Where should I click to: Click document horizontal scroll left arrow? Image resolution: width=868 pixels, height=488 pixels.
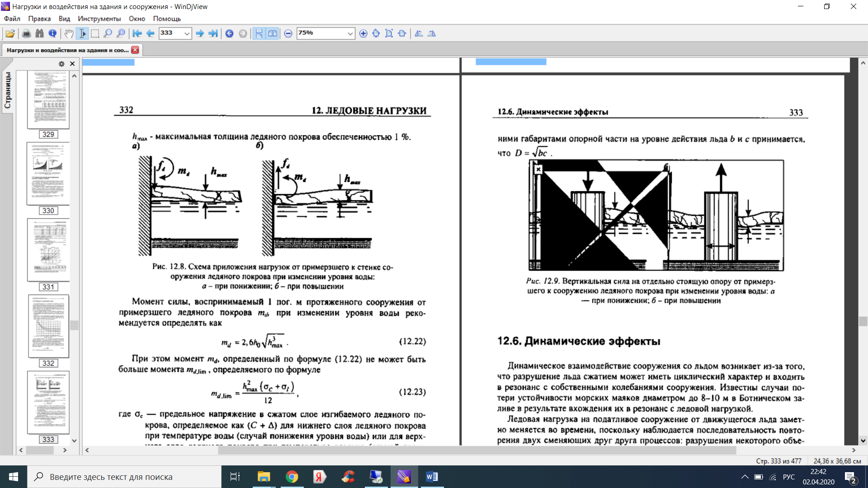pyautogui.click(x=87, y=450)
